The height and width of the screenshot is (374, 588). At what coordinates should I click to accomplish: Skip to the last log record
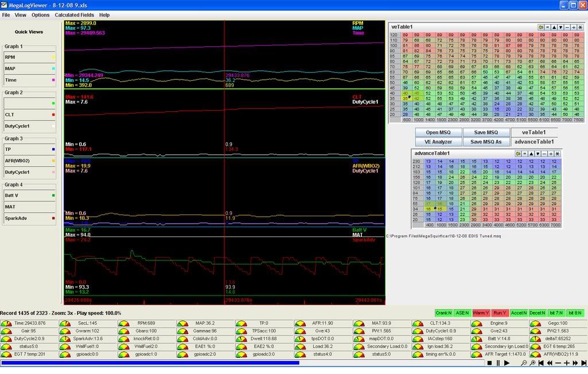(583, 363)
